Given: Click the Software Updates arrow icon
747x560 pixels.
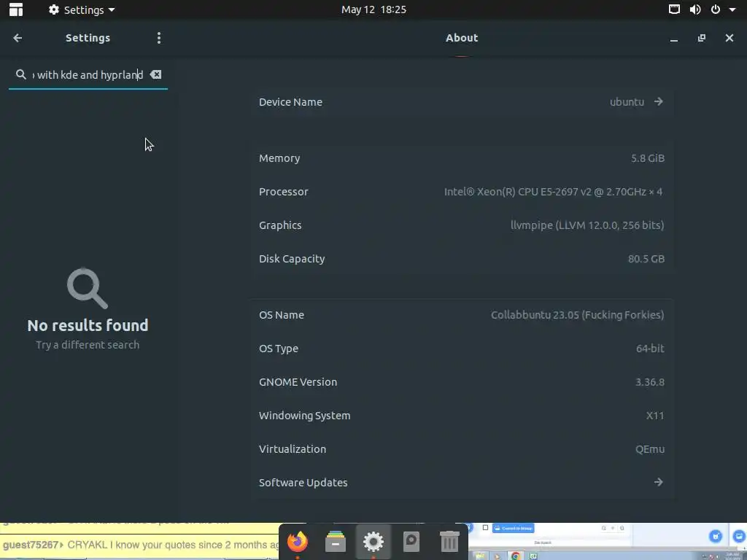Looking at the screenshot, I should pyautogui.click(x=659, y=482).
